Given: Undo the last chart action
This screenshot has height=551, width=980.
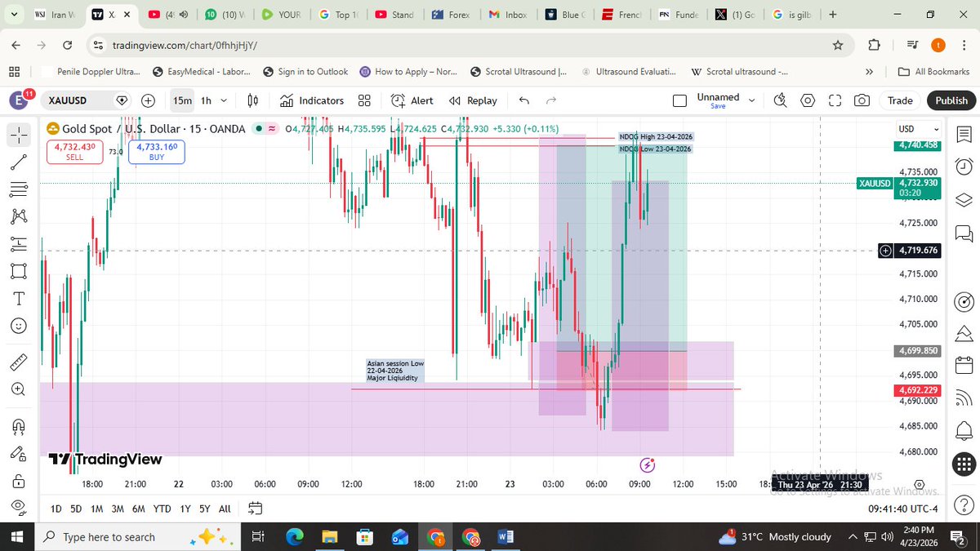Looking at the screenshot, I should click(x=524, y=100).
